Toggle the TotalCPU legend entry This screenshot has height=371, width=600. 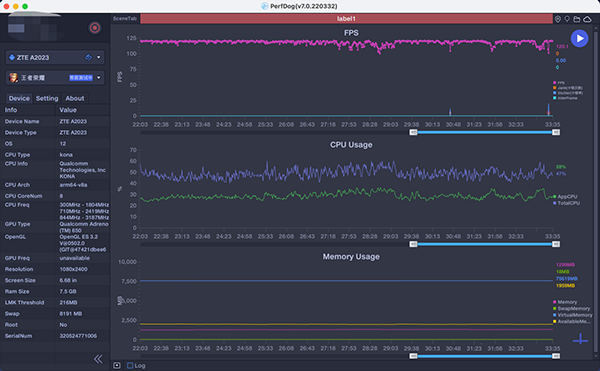click(566, 203)
